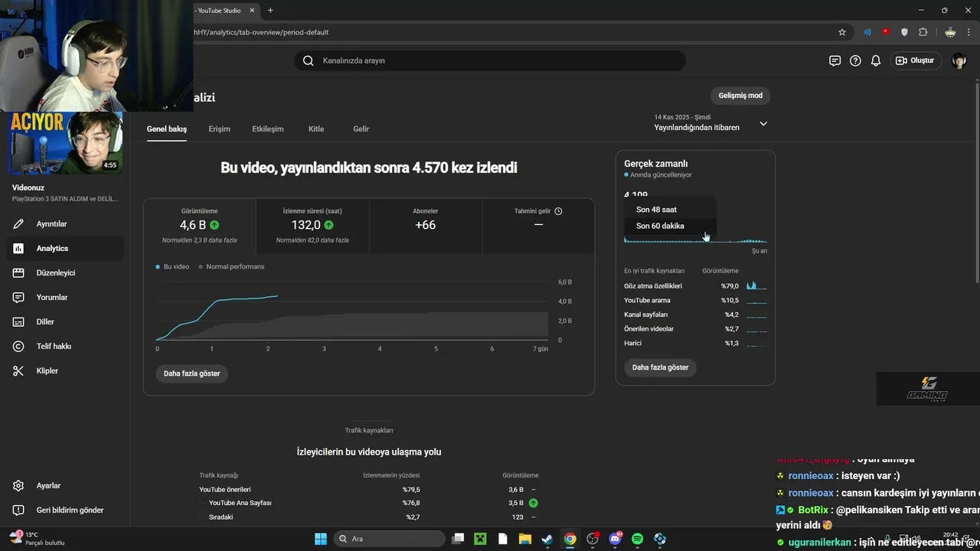Screen dimensions: 980x551
Task: Click the search magnifier icon in YouTube Studio
Action: coord(308,60)
